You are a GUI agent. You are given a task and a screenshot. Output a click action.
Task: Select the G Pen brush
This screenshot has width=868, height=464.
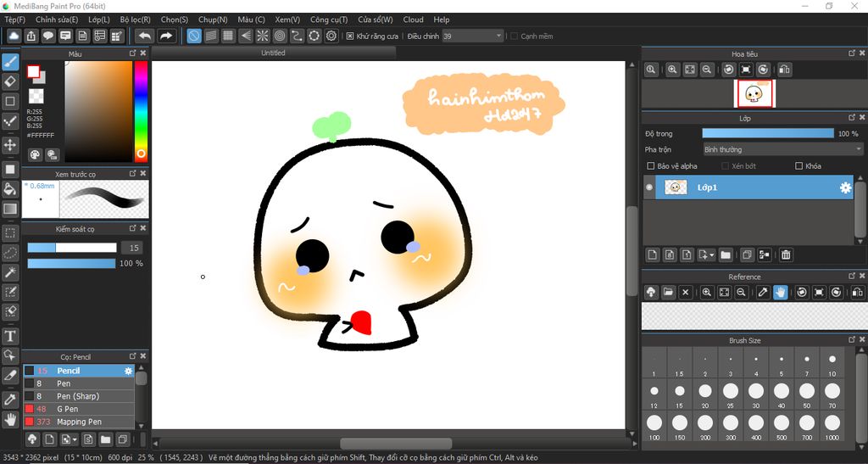[79, 409]
